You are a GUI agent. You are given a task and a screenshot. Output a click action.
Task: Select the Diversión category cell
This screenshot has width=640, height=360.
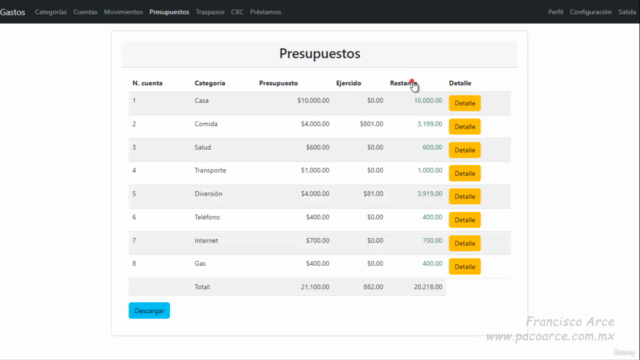tap(208, 193)
